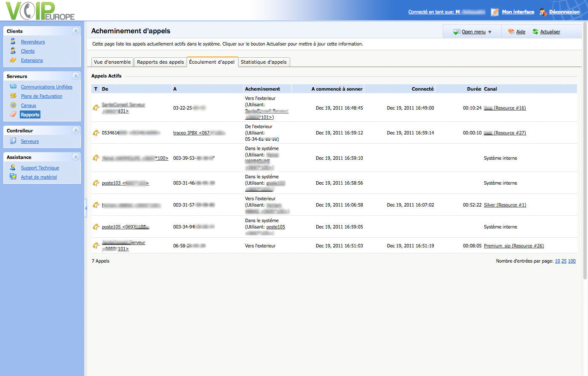This screenshot has width=588, height=376.
Task: Click the Revendeurs icon in sidebar
Action: (13, 41)
